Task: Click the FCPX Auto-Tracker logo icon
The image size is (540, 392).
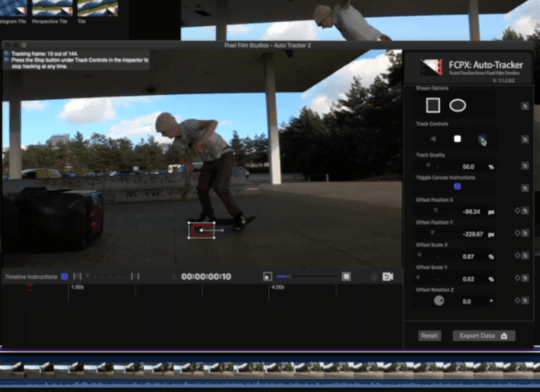Action: point(431,67)
